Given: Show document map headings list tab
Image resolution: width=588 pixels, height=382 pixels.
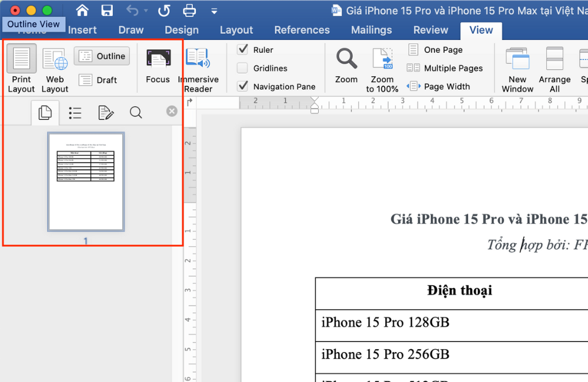Looking at the screenshot, I should click(x=75, y=112).
